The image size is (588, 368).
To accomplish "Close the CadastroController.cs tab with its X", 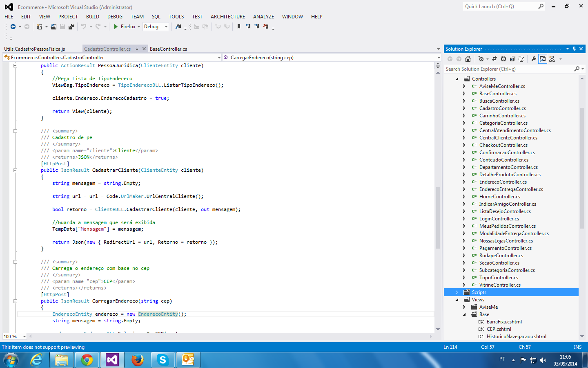I will [x=144, y=49].
